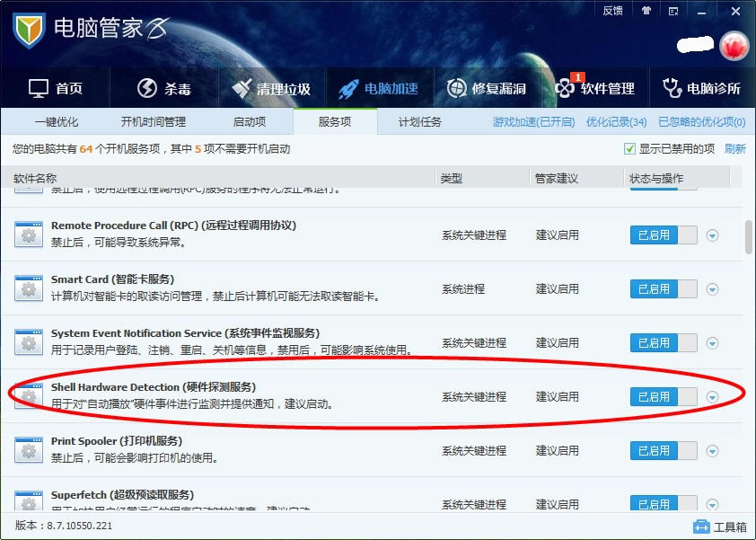Close the 电脑管家 window
Viewport: 756px width, 540px height.
tap(735, 11)
